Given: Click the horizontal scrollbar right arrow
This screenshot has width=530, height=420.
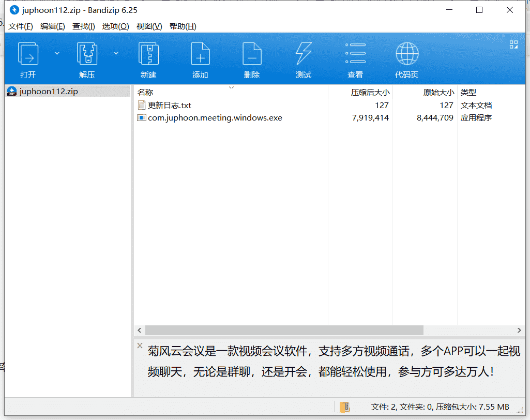Looking at the screenshot, I should [x=519, y=330].
